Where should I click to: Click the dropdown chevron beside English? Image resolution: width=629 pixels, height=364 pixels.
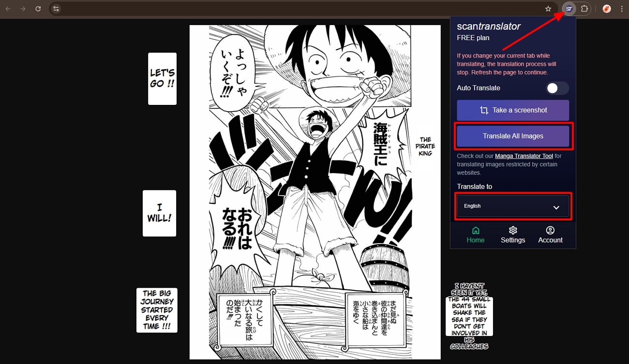pos(556,207)
